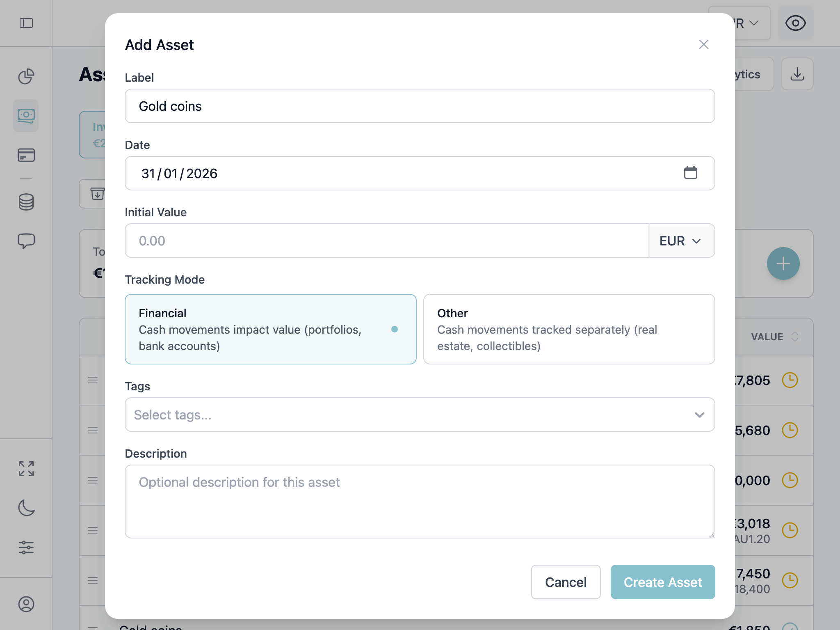Toggle the left sidebar panel icon
This screenshot has width=840, height=630.
(x=26, y=23)
